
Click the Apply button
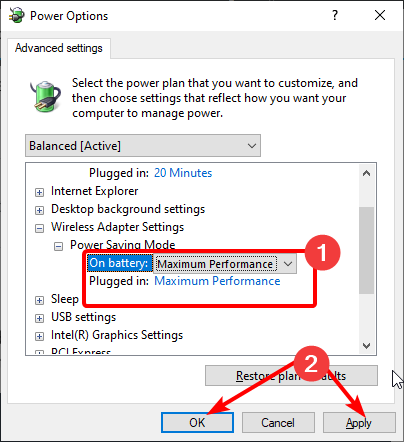pyautogui.click(x=359, y=423)
